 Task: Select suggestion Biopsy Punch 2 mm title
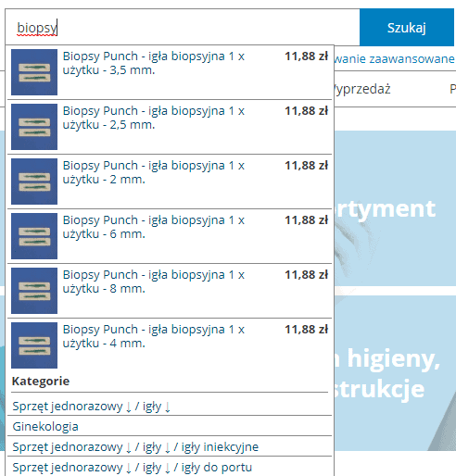[154, 172]
